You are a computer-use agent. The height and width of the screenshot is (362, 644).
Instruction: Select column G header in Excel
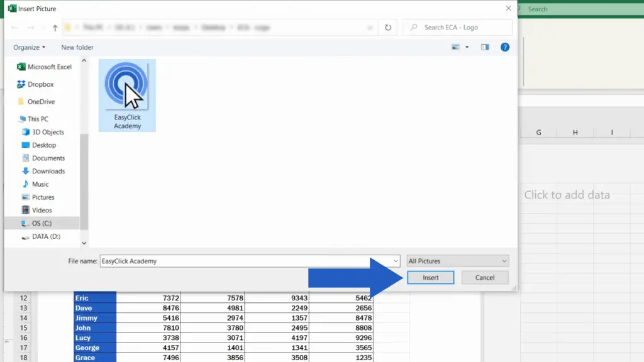click(538, 133)
